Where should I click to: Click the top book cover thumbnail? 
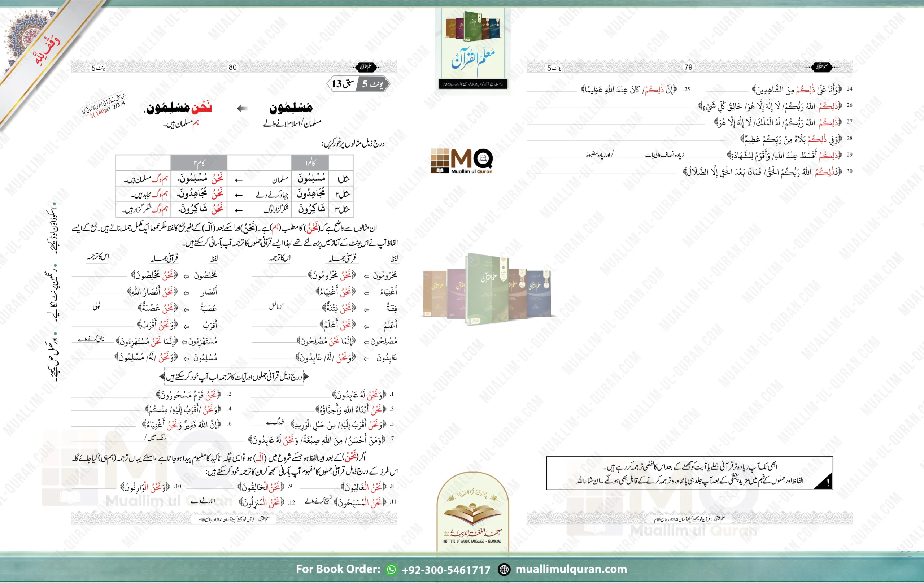473,48
